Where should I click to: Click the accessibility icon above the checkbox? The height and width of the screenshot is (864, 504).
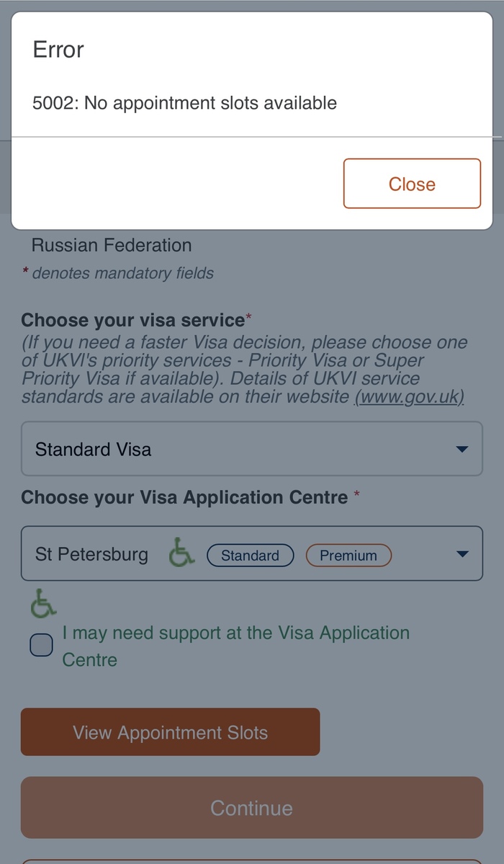tap(43, 604)
